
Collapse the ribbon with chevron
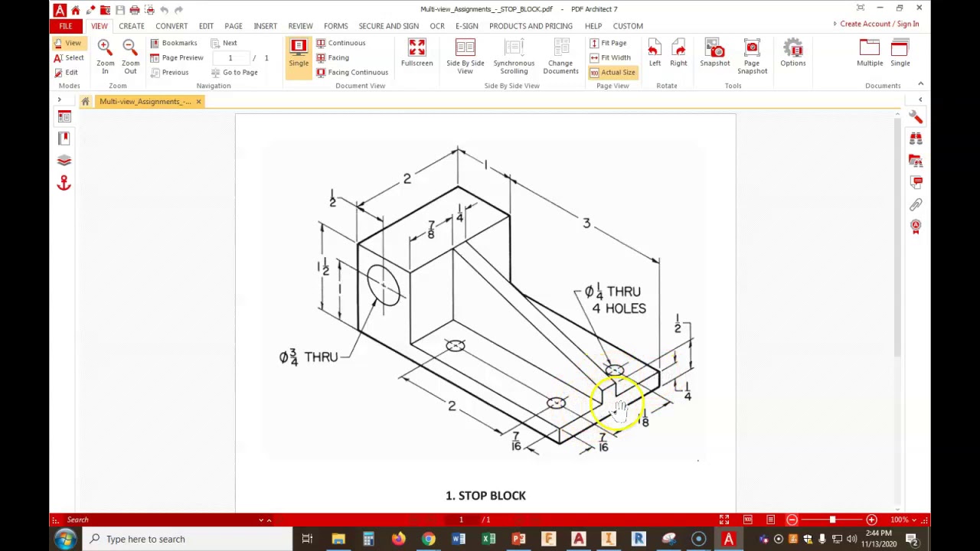pyautogui.click(x=920, y=84)
